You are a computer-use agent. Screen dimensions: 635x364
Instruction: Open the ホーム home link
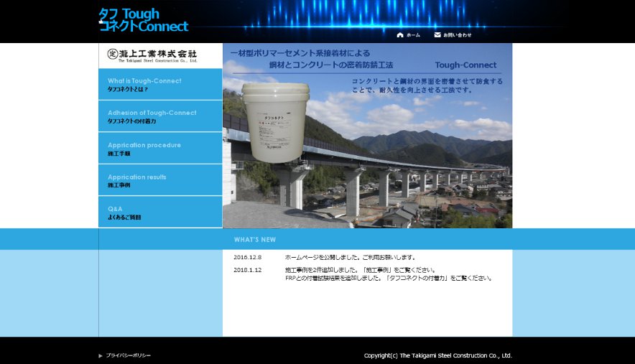(413, 35)
